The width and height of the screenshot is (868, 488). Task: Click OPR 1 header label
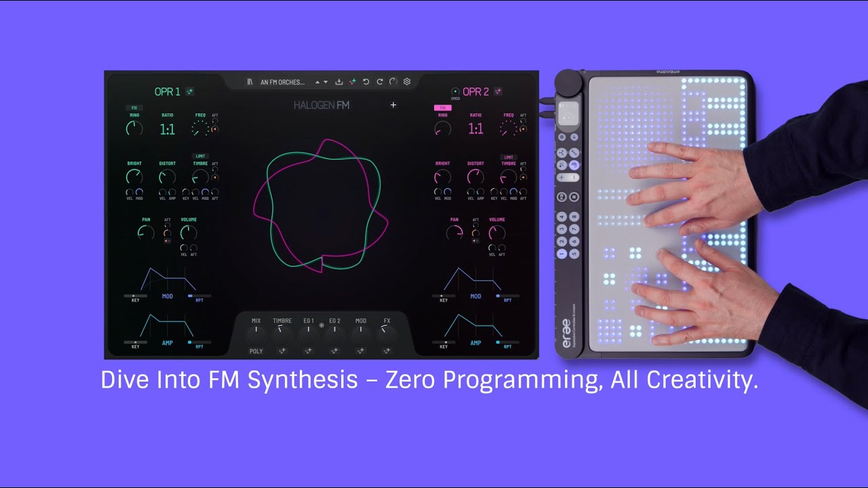coord(167,91)
